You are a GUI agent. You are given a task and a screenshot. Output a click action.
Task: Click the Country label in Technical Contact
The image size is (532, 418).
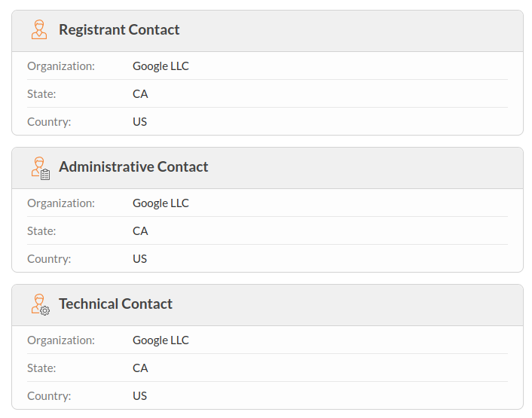49,396
